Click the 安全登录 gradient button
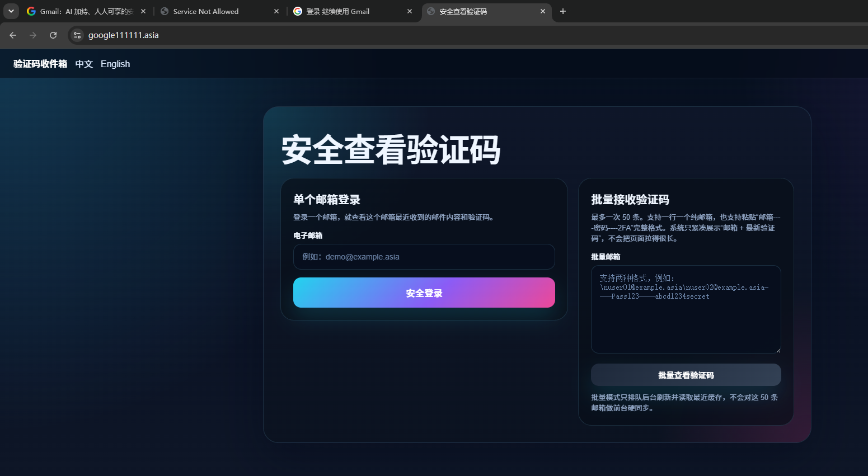Image resolution: width=868 pixels, height=476 pixels. pos(424,293)
